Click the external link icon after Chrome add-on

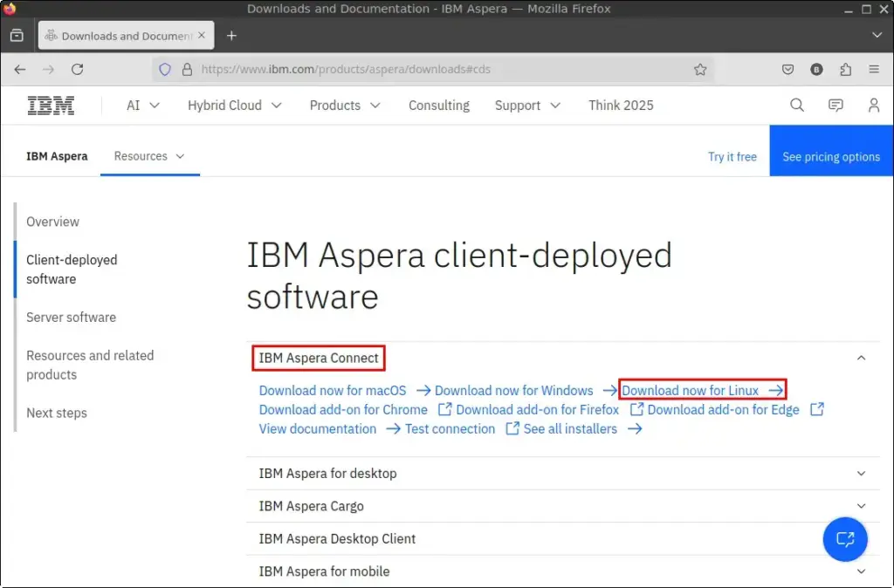[444, 410]
